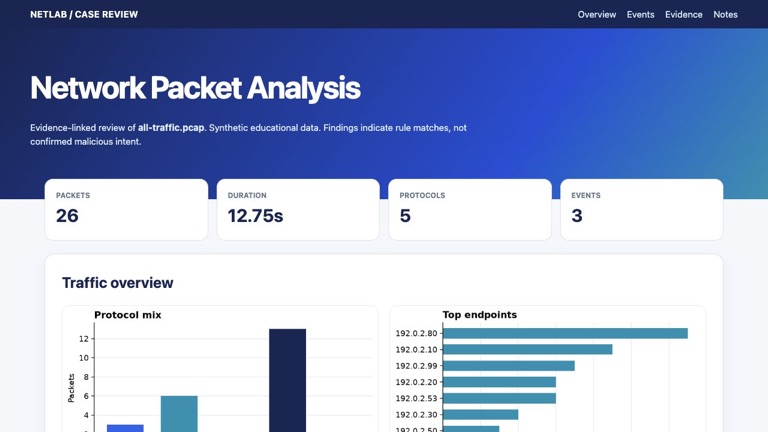This screenshot has height=432, width=768.
Task: Click the Protocol mix chart title
Action: [127, 315]
